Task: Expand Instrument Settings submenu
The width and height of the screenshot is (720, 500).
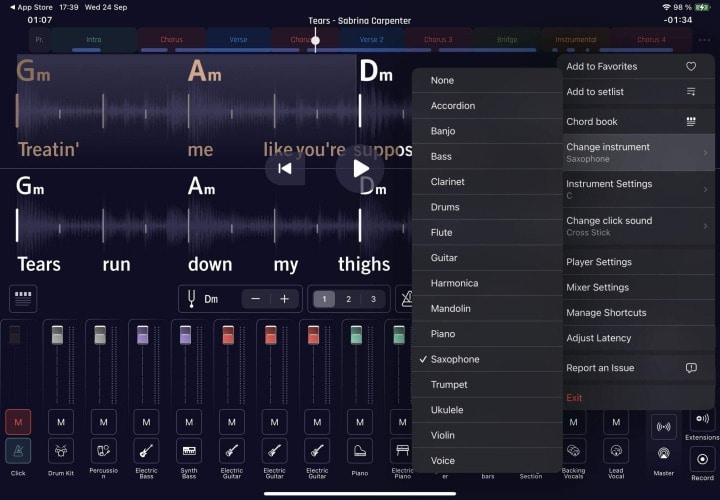Action: coord(636,189)
